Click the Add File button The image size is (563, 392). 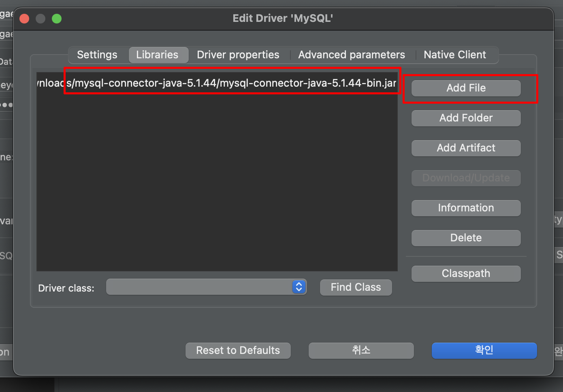(466, 88)
